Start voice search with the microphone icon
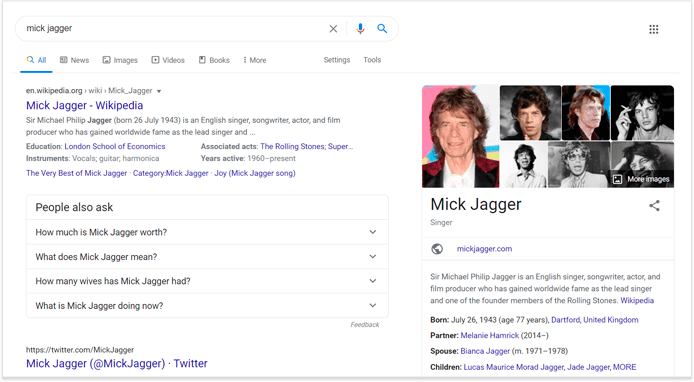 pos(360,29)
